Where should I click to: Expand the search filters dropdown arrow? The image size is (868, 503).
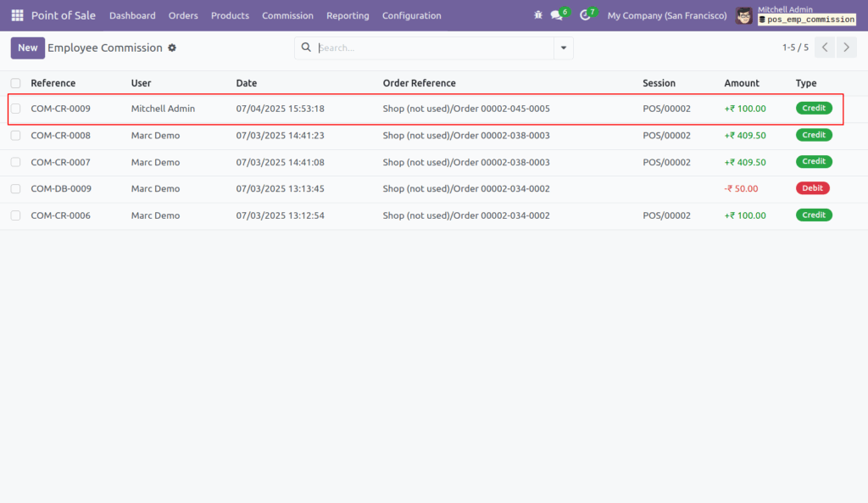click(562, 48)
